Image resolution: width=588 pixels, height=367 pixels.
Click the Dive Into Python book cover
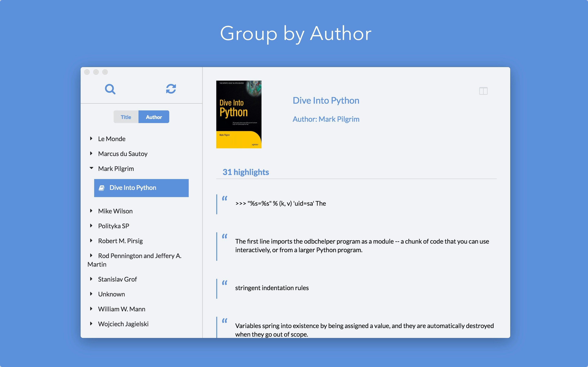click(x=239, y=114)
